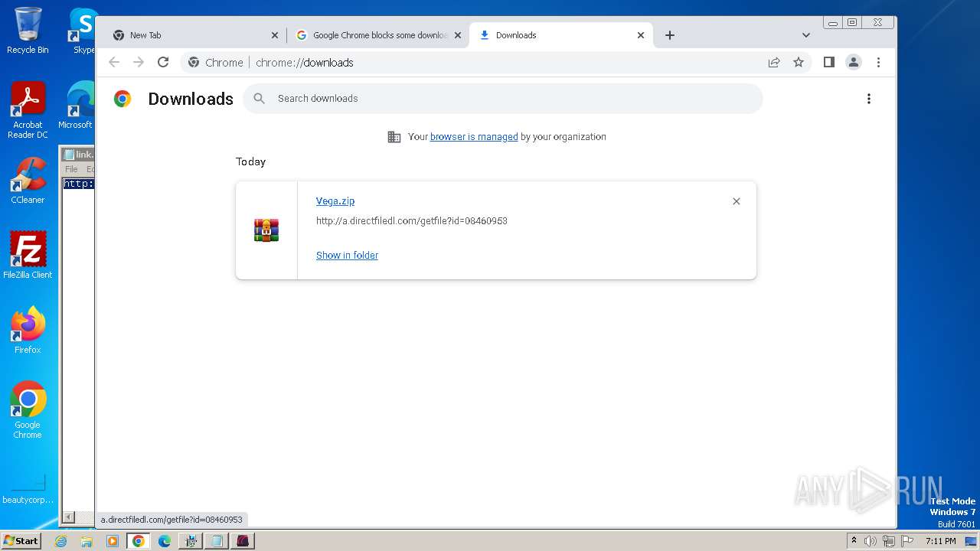Viewport: 980px width, 551px height.
Task: Select the Microsoft Edge desktop shortcut
Action: coord(76,106)
